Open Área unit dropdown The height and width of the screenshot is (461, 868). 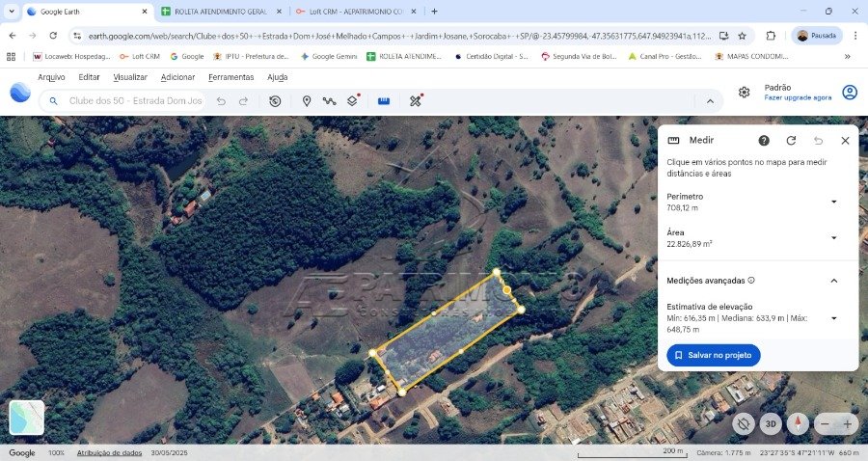pyautogui.click(x=833, y=238)
